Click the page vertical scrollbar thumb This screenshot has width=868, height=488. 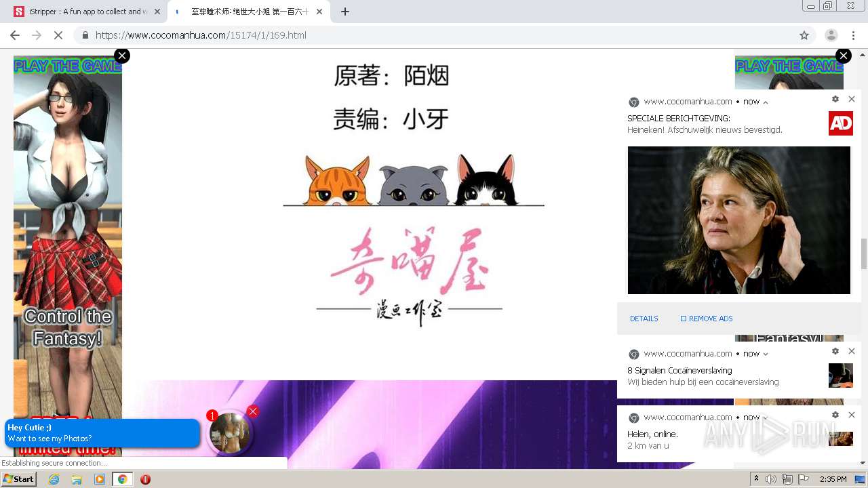coord(863,253)
